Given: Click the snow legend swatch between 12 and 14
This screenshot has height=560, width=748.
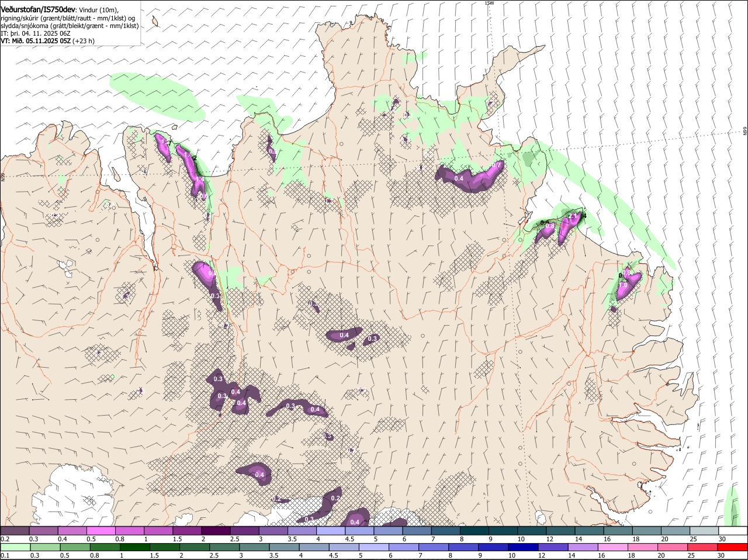Looking at the screenshot, I should pos(561,531).
